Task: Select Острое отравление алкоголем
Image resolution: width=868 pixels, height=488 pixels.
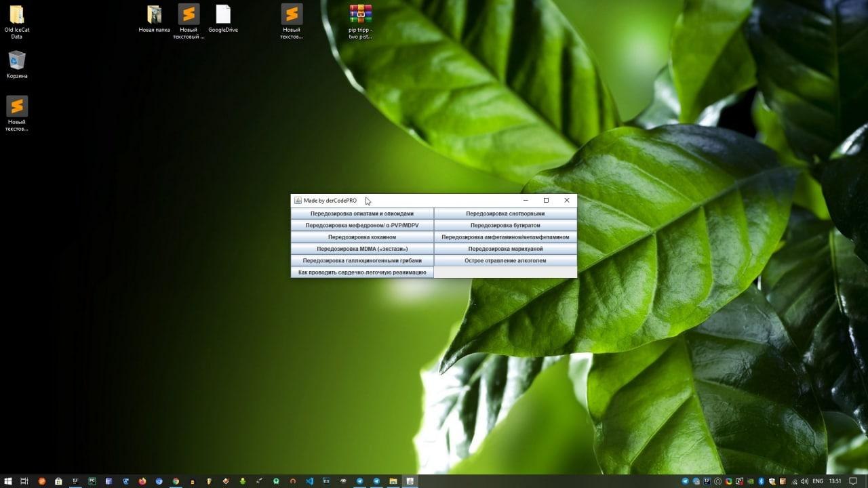Action: 505,260
